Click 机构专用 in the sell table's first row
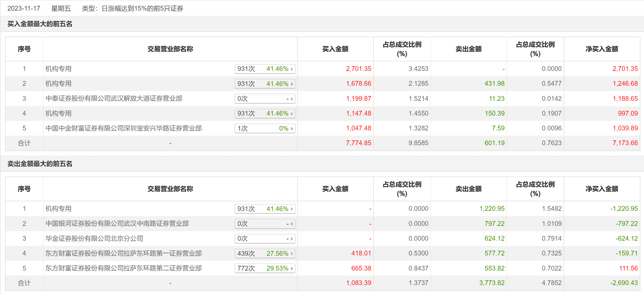 (58, 209)
